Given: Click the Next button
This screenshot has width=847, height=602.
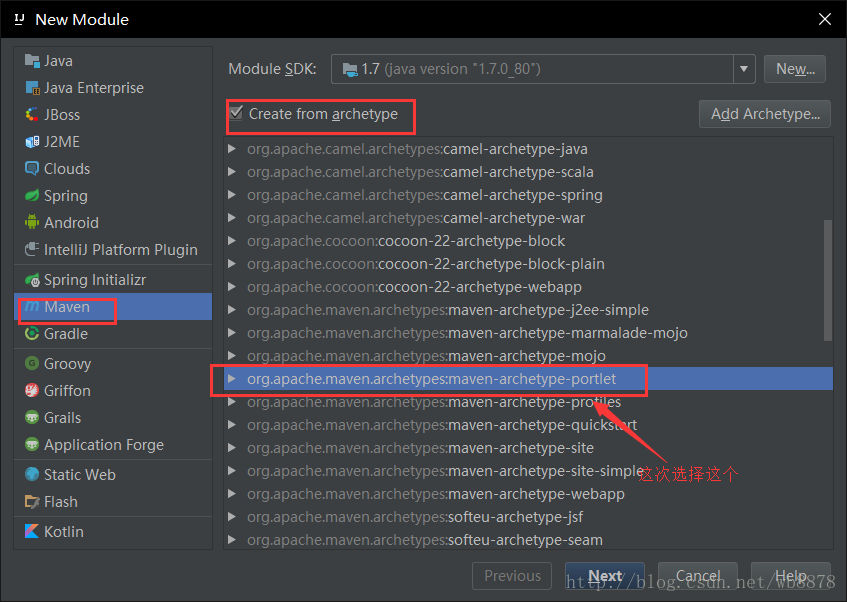Looking at the screenshot, I should click(604, 576).
